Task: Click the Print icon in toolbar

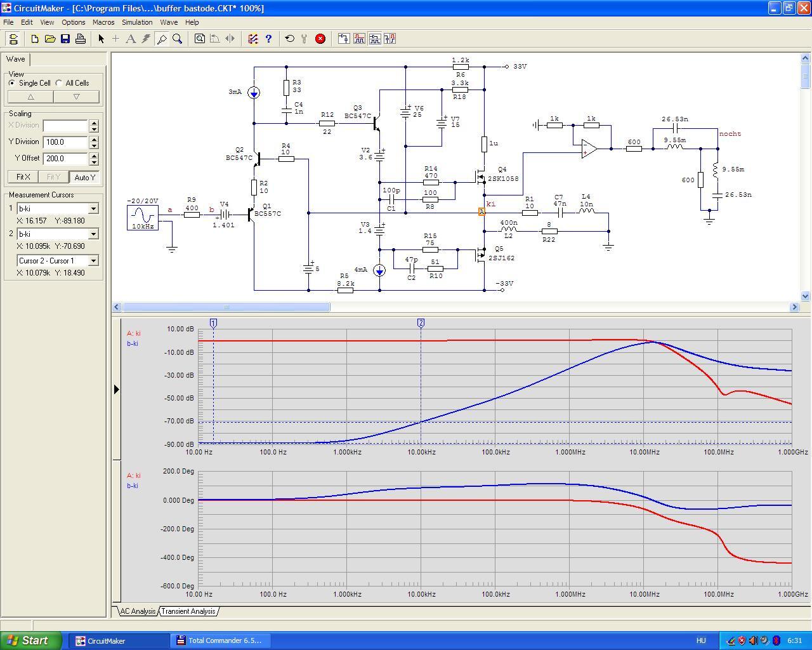Action: coord(81,39)
